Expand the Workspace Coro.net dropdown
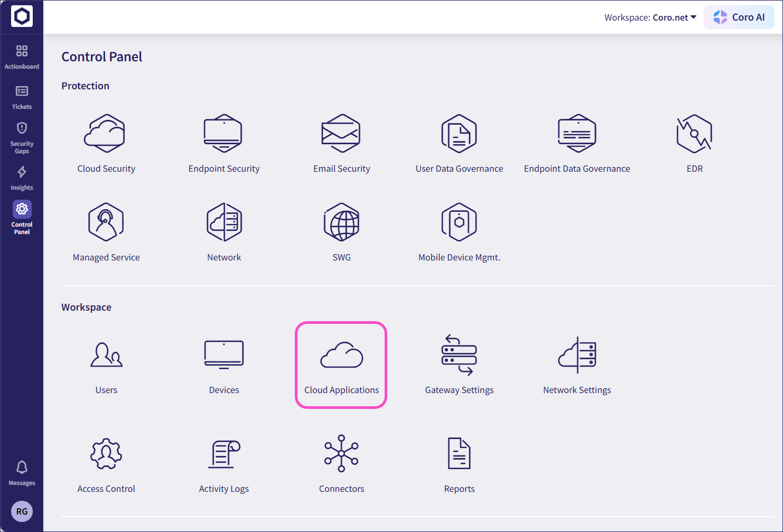The image size is (783, 532). coord(650,17)
